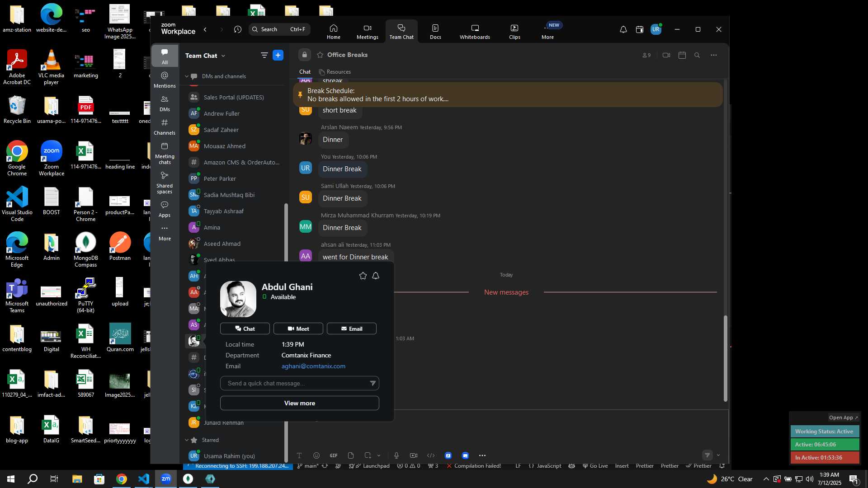Open UR profile avatar menu
868x488 pixels.
coord(656,29)
